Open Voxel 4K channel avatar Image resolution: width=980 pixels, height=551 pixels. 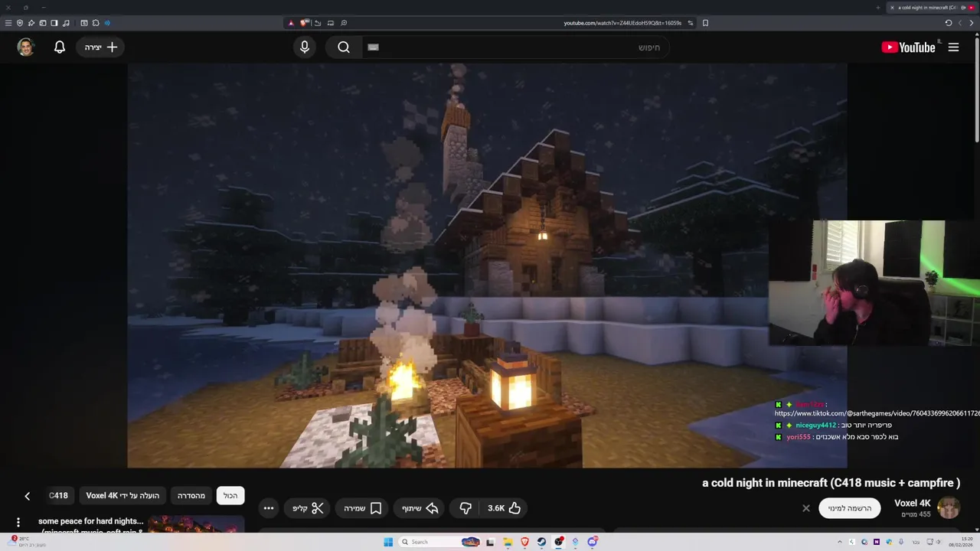coord(949,508)
